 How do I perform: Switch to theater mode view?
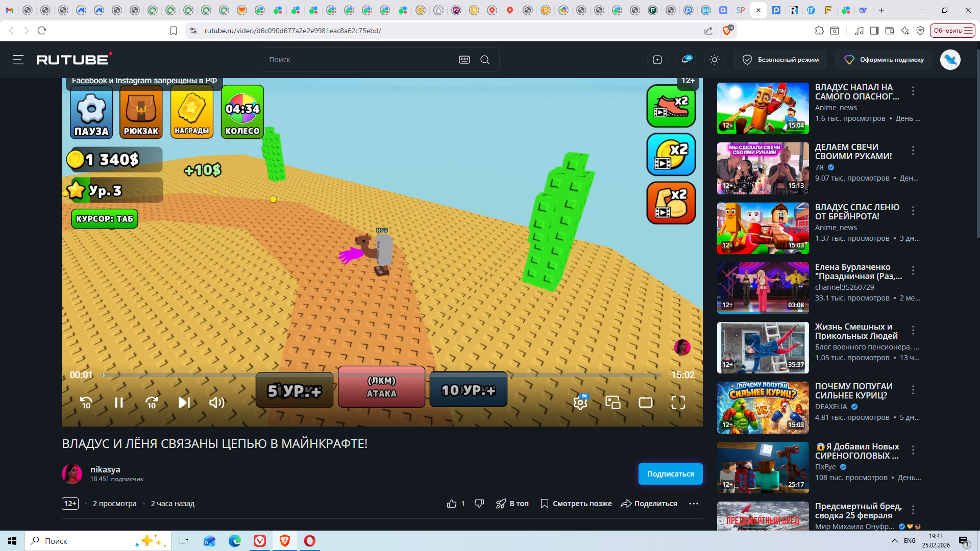[646, 403]
